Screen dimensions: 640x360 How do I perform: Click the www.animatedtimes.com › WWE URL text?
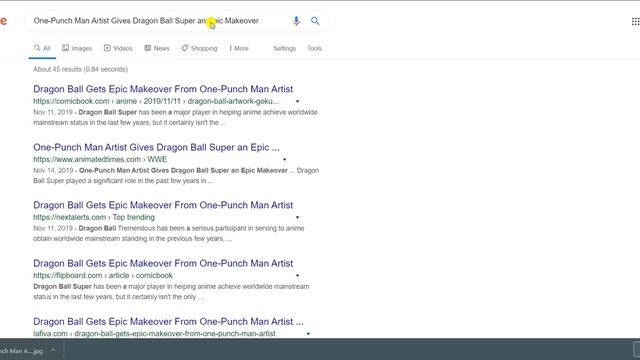click(x=100, y=160)
